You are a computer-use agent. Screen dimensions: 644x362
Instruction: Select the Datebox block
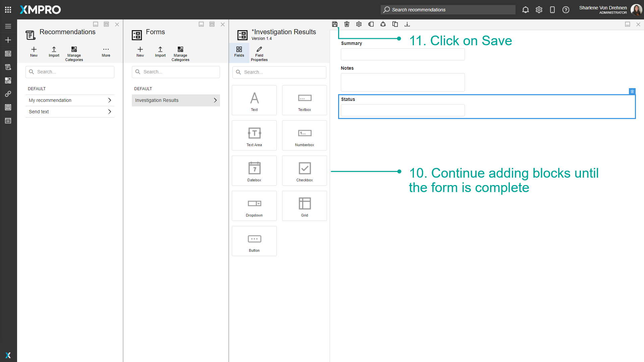click(x=254, y=170)
